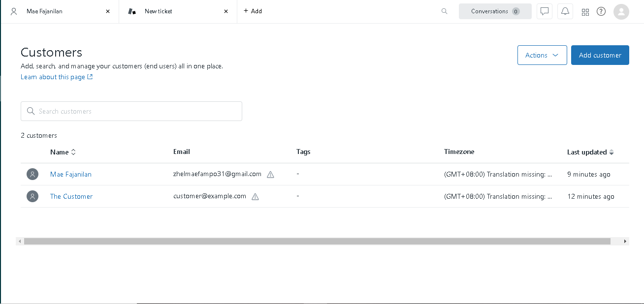Click the search magnifier icon in top bar

point(444,11)
